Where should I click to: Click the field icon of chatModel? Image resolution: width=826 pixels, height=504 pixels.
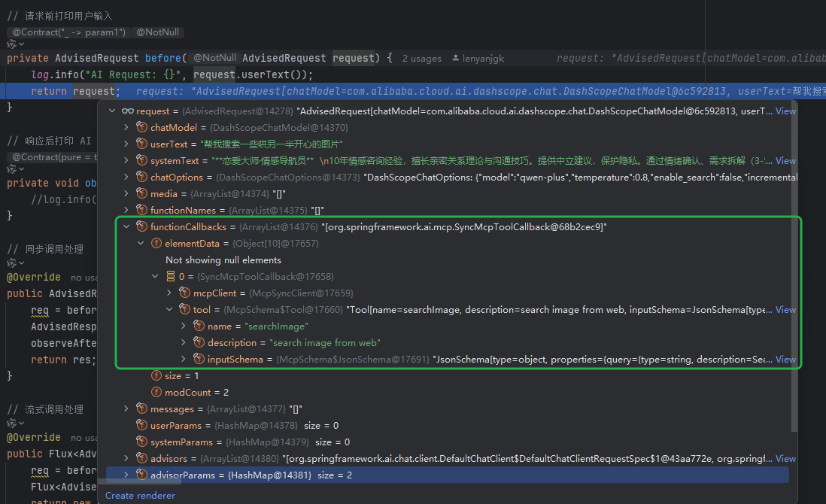[x=141, y=127]
